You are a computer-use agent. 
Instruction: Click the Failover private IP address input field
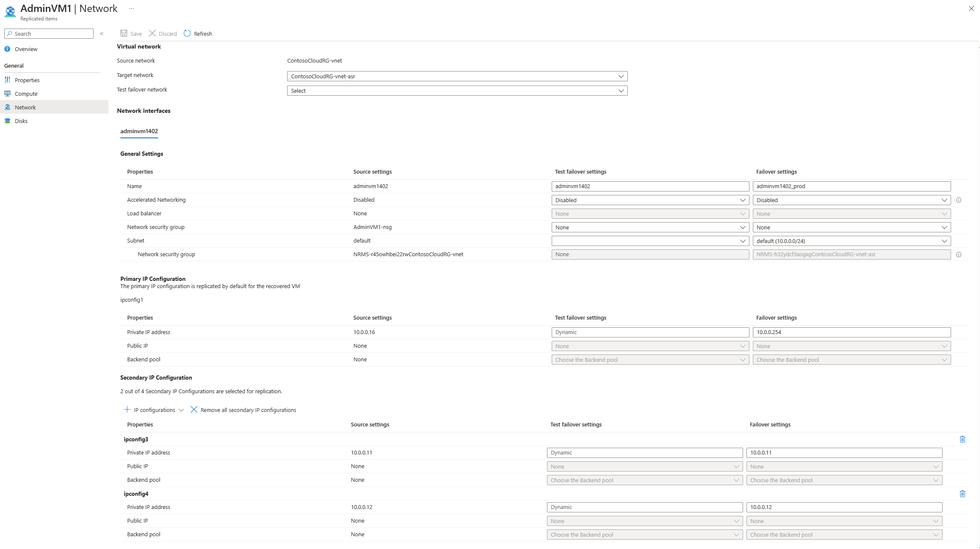point(852,332)
